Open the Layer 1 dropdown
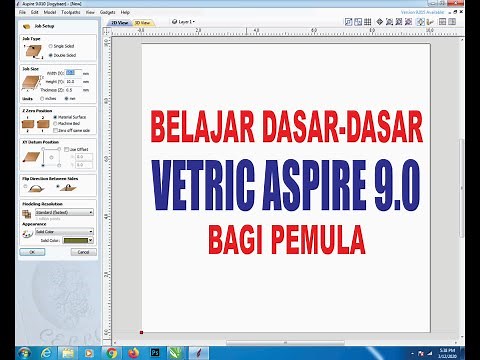Image resolution: width=480 pixels, height=360 pixels. (x=183, y=22)
